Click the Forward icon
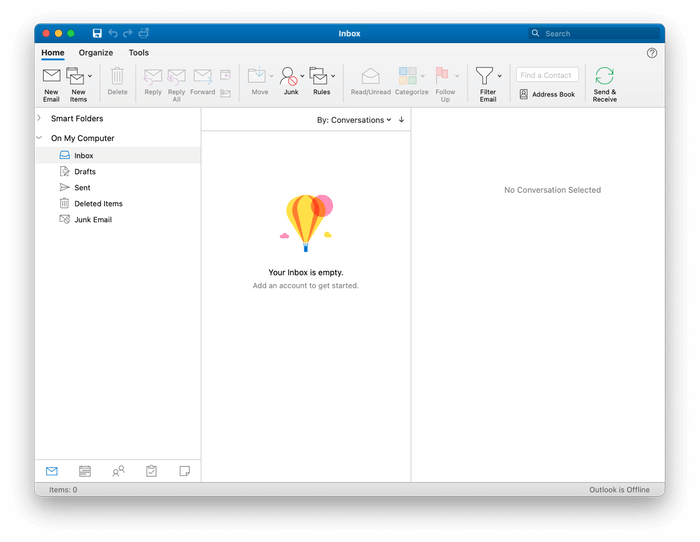This screenshot has height=542, width=700. (203, 76)
